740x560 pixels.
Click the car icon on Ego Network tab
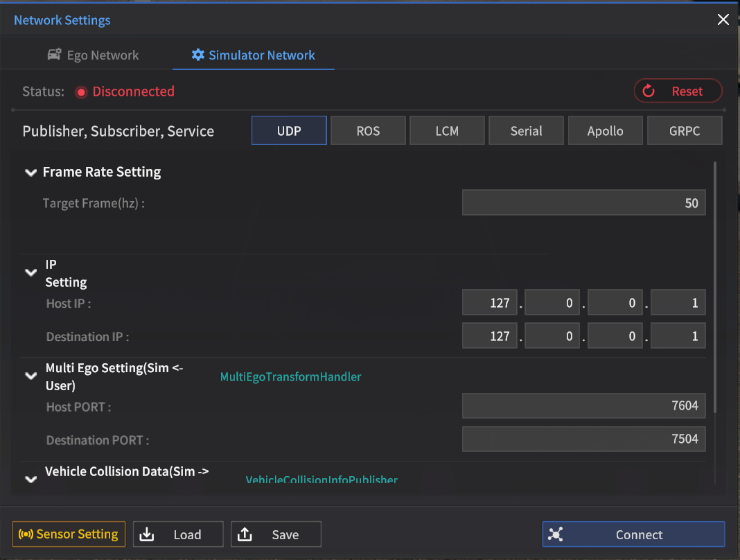pyautogui.click(x=54, y=55)
